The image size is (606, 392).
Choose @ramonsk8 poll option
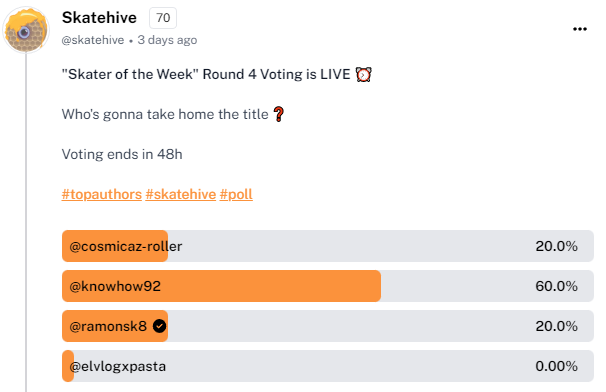coord(328,326)
